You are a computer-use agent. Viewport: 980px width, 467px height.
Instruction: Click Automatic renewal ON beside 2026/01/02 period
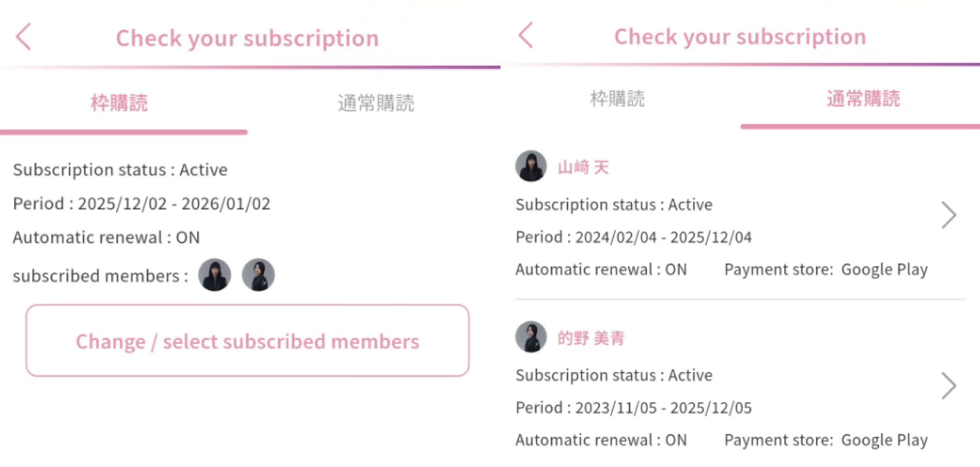[106, 237]
